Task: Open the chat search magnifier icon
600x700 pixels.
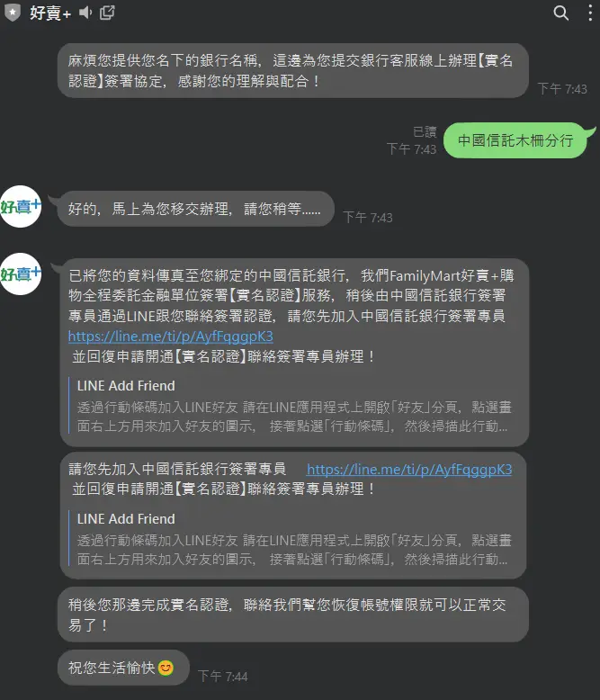Action: [x=560, y=13]
